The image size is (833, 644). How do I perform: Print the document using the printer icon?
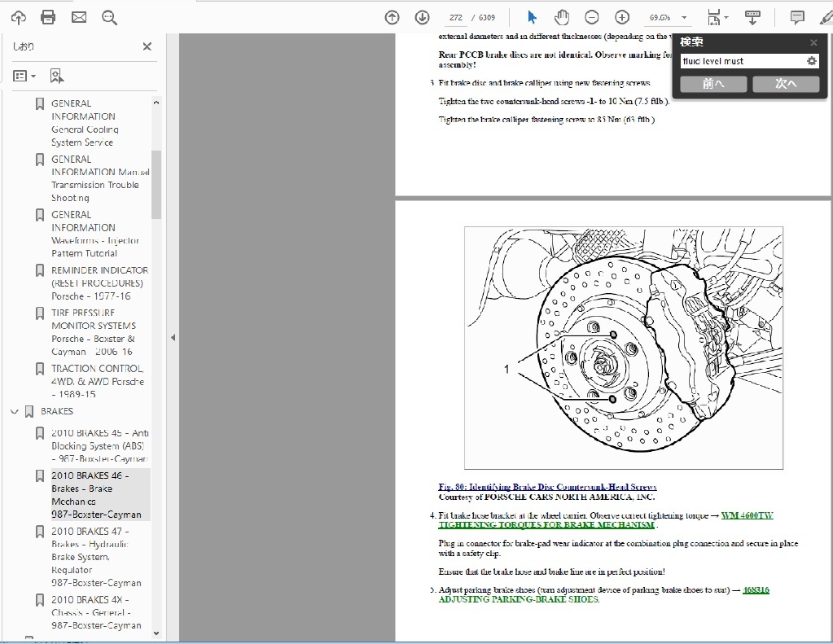tap(48, 18)
